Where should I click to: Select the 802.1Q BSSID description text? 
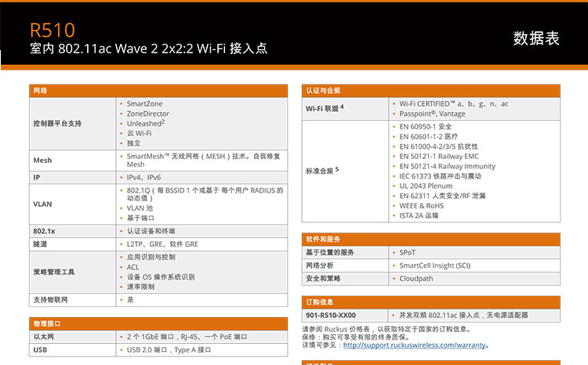(205, 194)
